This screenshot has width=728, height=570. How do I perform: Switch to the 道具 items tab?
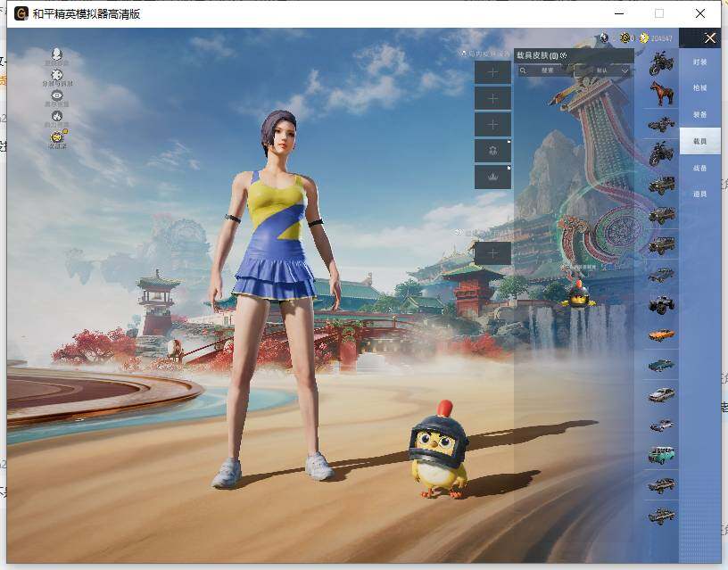pyautogui.click(x=699, y=194)
